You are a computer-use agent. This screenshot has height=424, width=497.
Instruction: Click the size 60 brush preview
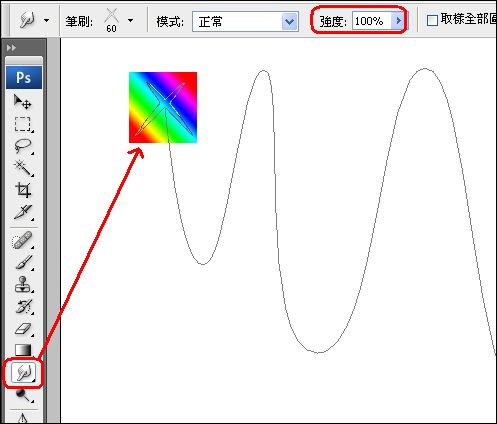[x=112, y=20]
